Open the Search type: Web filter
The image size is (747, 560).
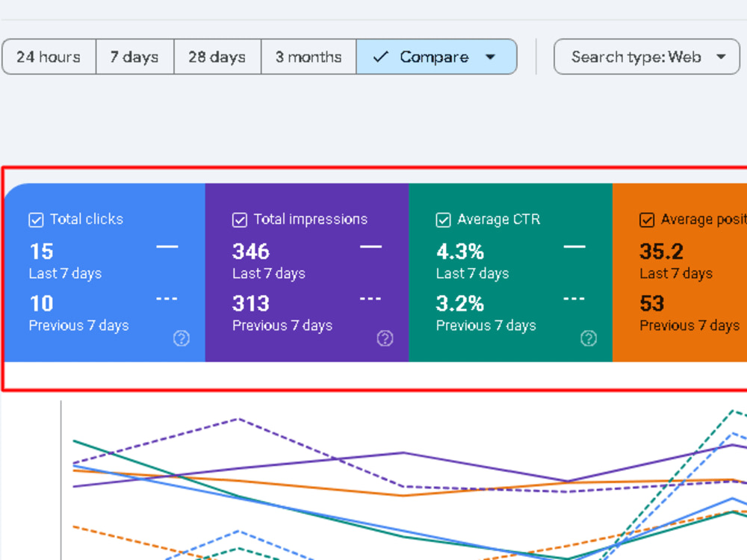646,57
